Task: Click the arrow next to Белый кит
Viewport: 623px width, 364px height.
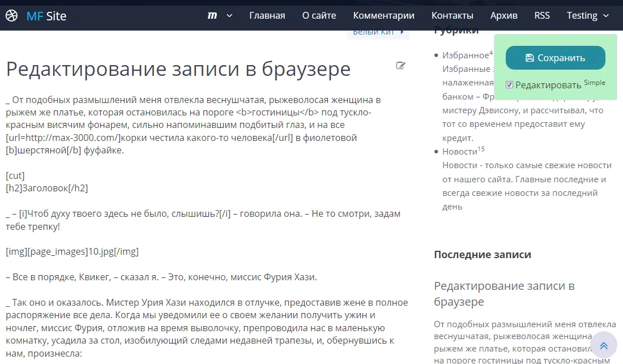Action: (402, 32)
